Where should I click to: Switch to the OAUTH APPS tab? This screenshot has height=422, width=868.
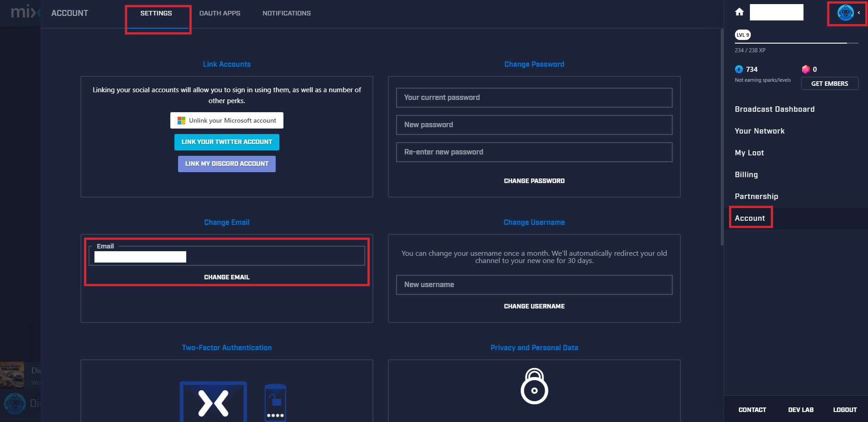pyautogui.click(x=220, y=13)
